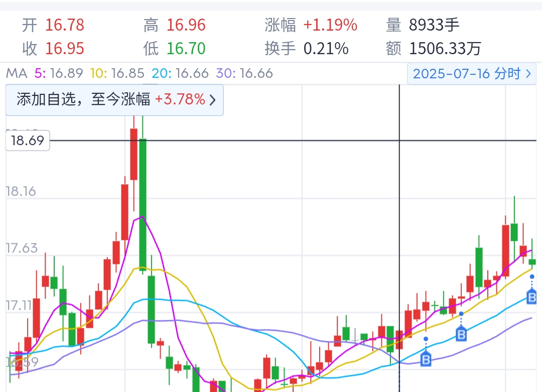Click the rightmost B buy marker
Viewport: 542px width, 392px height.
point(531,297)
